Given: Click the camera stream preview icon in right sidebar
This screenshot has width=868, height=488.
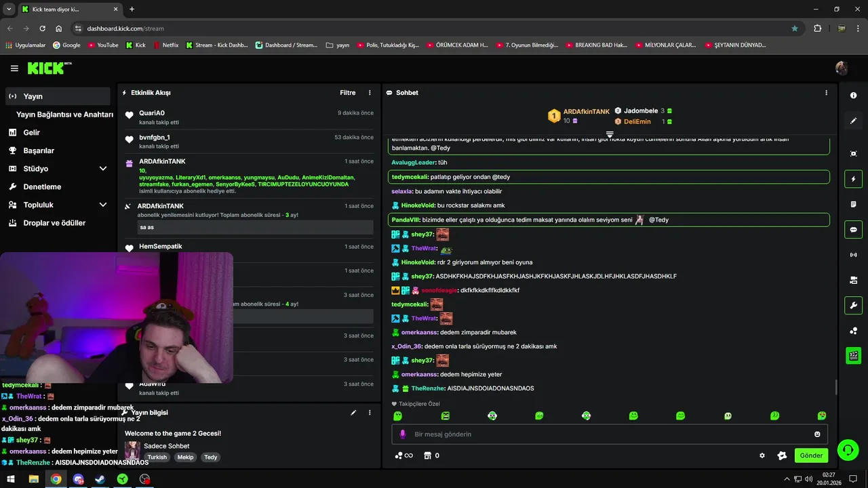Looking at the screenshot, I should click(x=853, y=280).
